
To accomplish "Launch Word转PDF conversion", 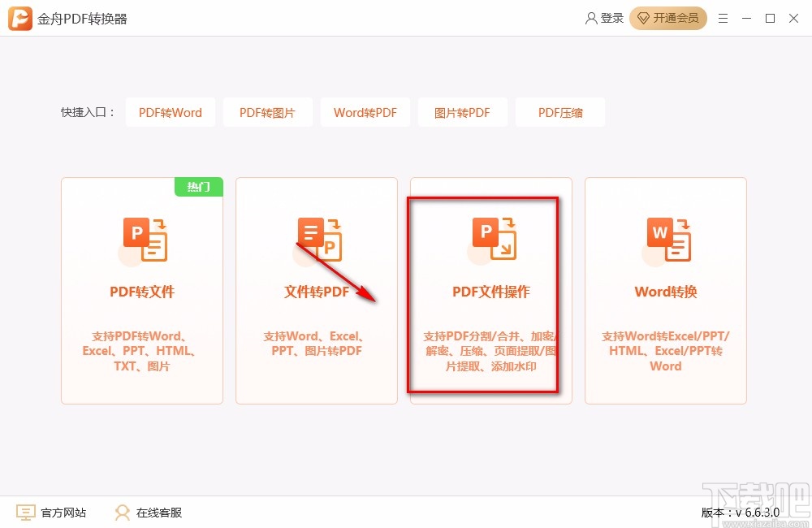I will click(365, 112).
